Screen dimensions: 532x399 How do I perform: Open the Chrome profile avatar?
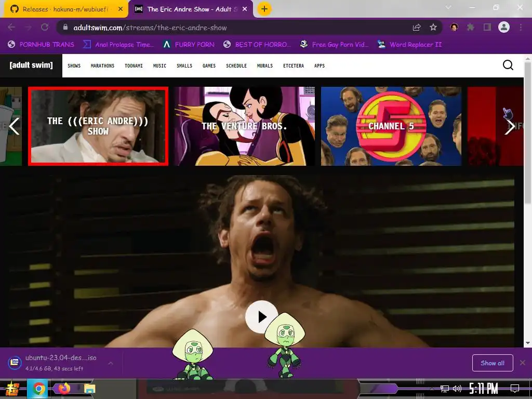[x=504, y=27]
